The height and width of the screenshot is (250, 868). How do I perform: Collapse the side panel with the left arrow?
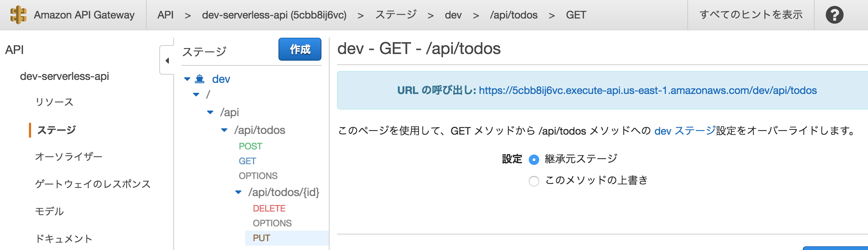167,61
